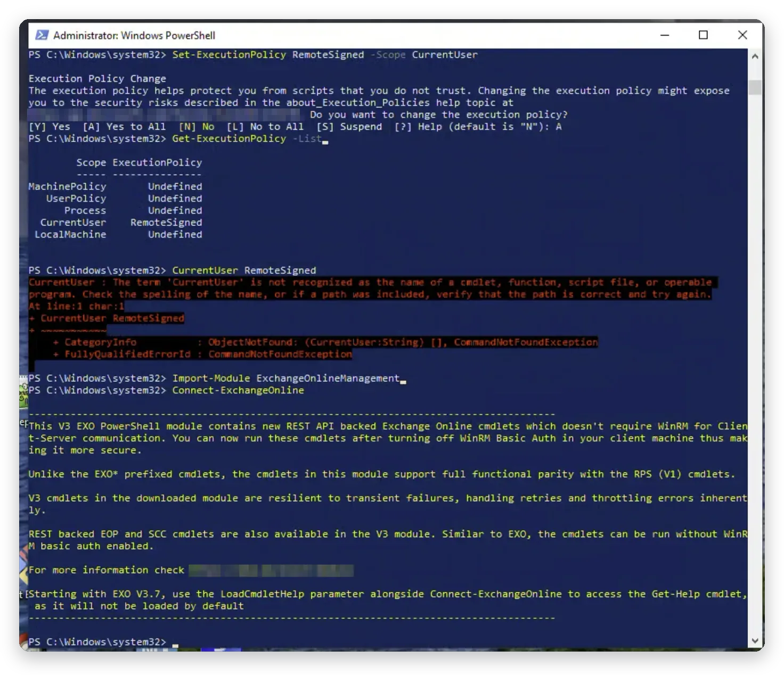This screenshot has width=784, height=675.
Task: Click the 'Scope ExecutionPolicy' table header
Action: tap(139, 163)
